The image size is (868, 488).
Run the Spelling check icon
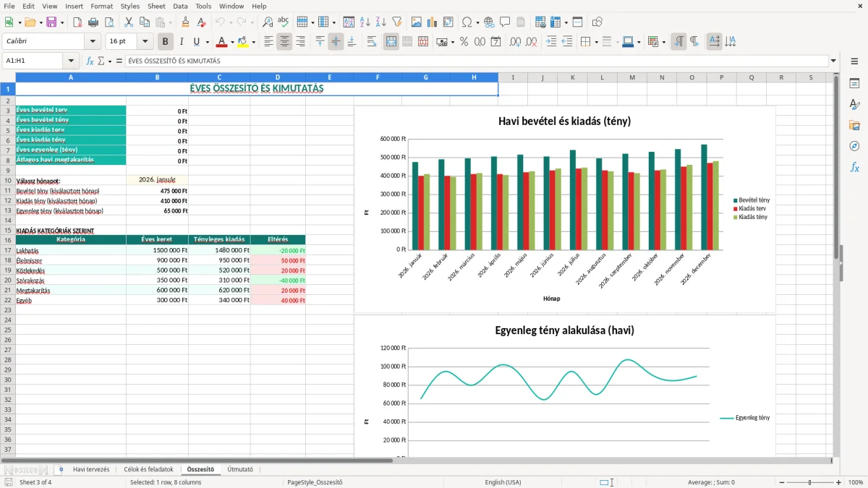tap(284, 22)
